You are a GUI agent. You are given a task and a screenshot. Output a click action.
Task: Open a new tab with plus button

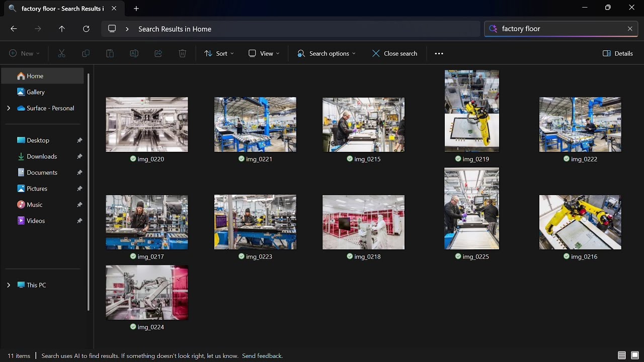(x=136, y=9)
